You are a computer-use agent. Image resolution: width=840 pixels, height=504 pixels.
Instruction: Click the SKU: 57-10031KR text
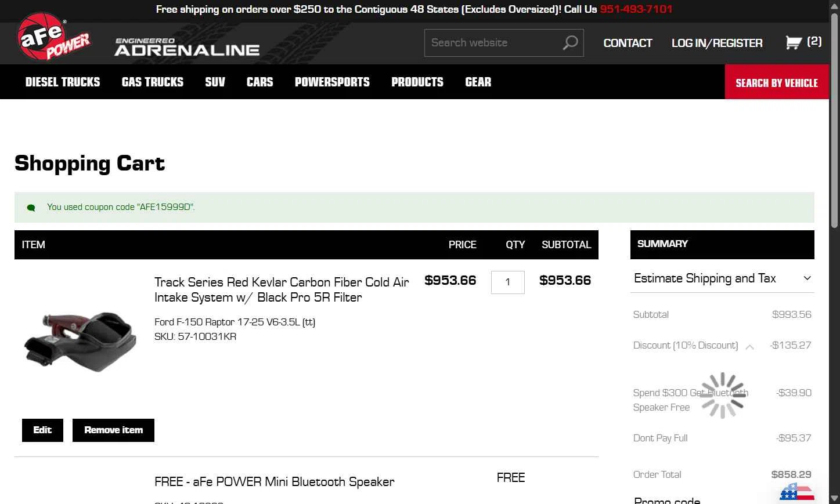[x=195, y=336]
